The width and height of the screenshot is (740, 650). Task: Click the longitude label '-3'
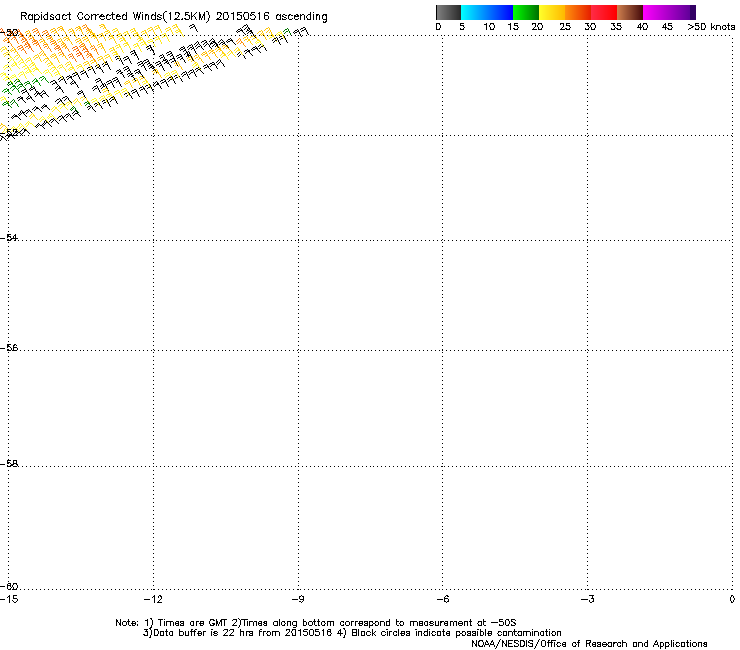[x=587, y=599]
